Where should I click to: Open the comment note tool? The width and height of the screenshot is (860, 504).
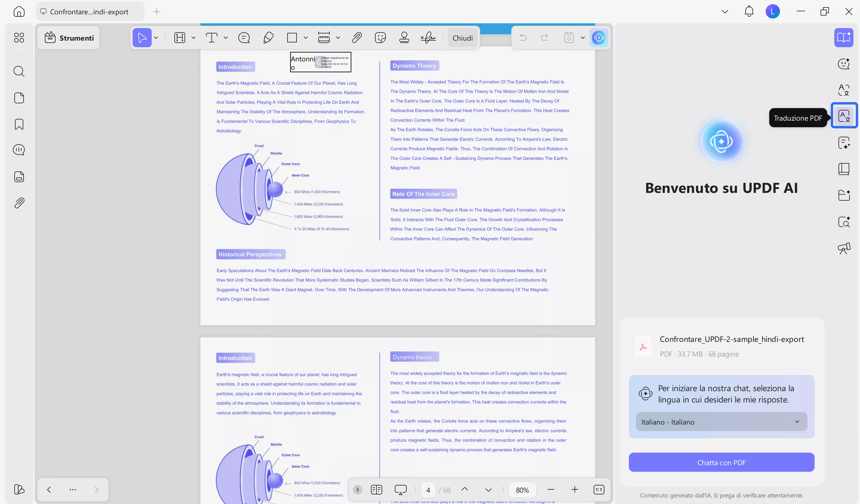244,38
